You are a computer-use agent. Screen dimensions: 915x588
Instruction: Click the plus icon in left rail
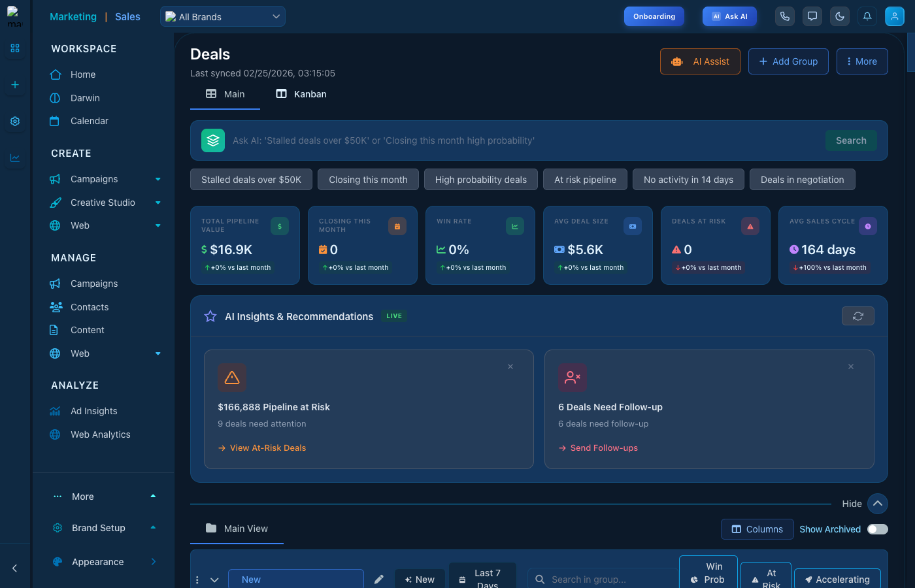15,85
